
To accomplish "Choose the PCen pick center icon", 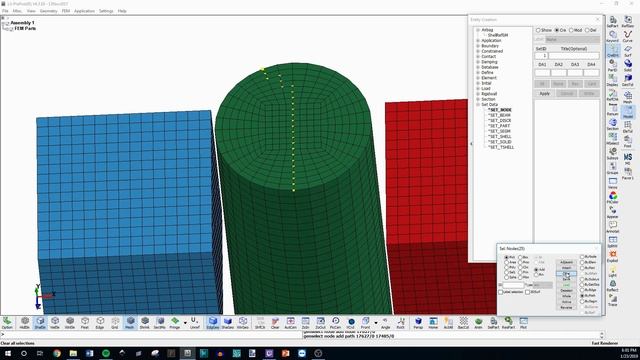I will [335, 322].
